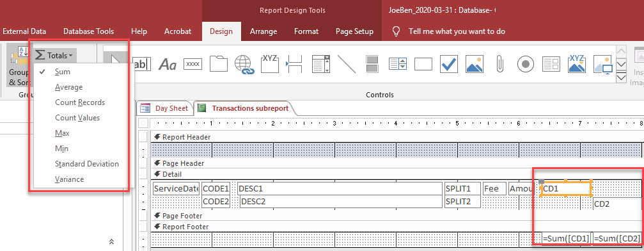
Task: Insert a Check Box control
Action: coord(449,64)
